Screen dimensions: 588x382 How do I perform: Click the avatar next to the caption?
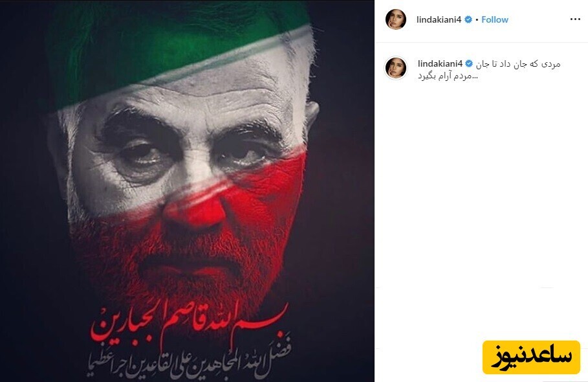396,68
